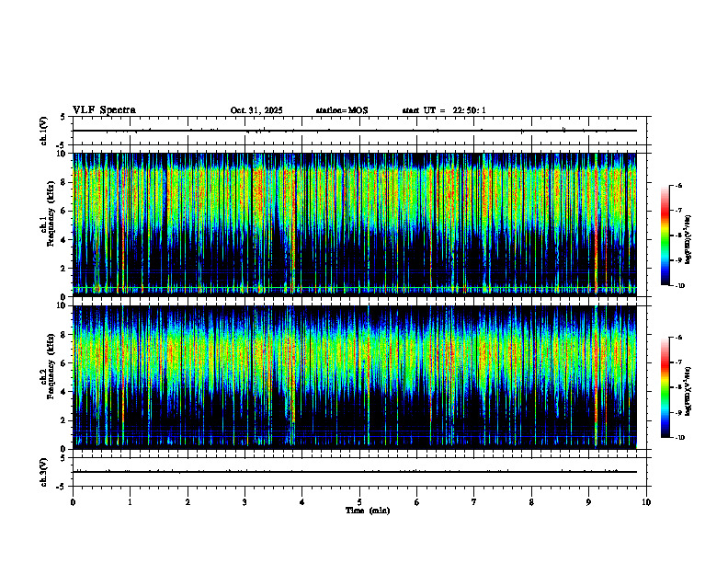Click the "VLF Spectra" title text
728x563 pixels.
tap(104, 109)
